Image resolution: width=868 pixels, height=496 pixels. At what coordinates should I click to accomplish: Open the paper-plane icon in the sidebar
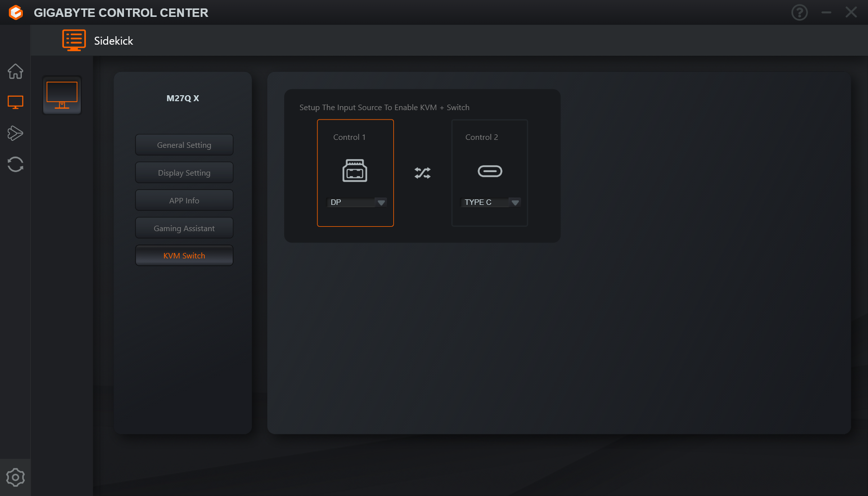(15, 133)
